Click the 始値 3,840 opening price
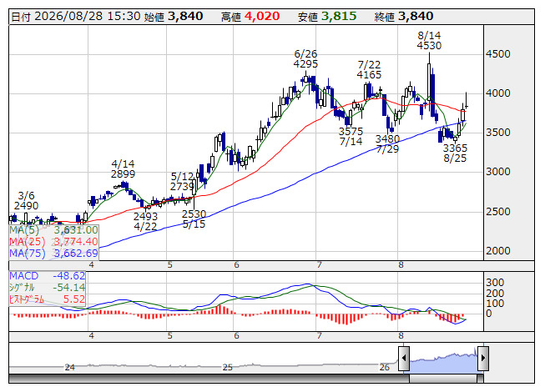 point(174,17)
